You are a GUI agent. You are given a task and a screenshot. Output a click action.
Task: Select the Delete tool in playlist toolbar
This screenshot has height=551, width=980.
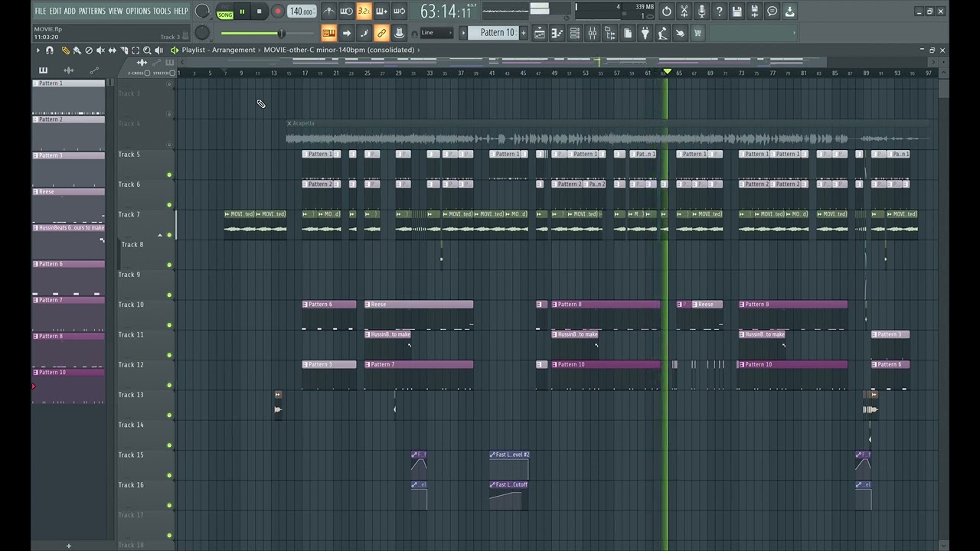89,50
